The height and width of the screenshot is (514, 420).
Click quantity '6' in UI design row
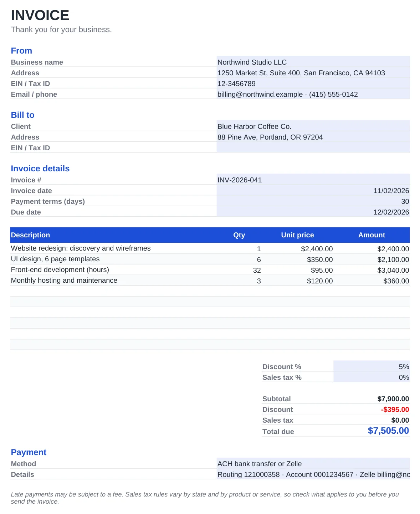(x=259, y=259)
